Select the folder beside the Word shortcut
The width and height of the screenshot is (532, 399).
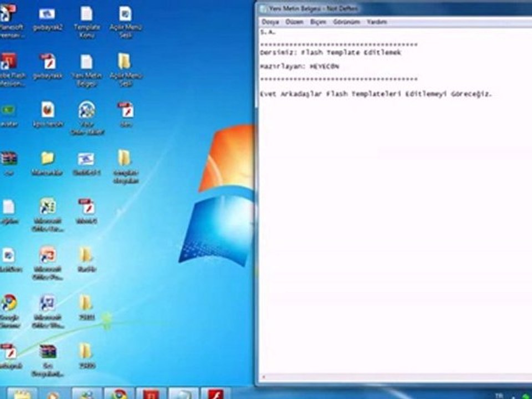click(86, 308)
